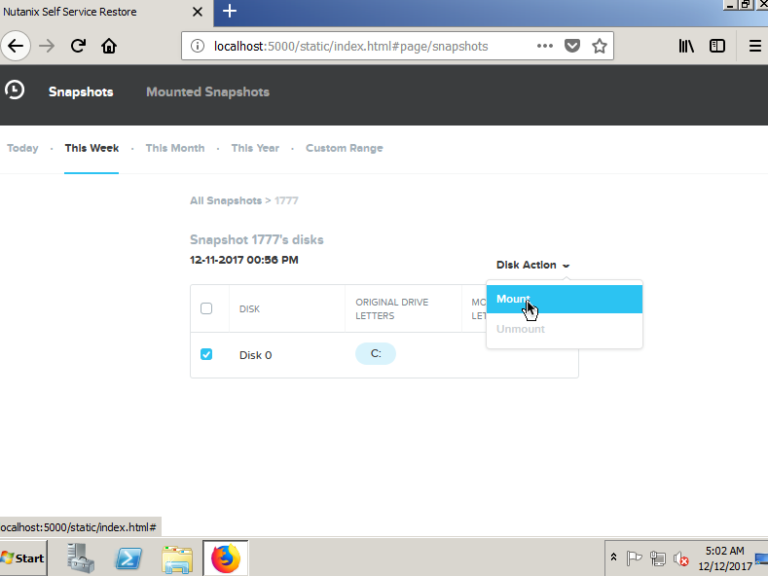Open the Disk Action dropdown

[533, 265]
